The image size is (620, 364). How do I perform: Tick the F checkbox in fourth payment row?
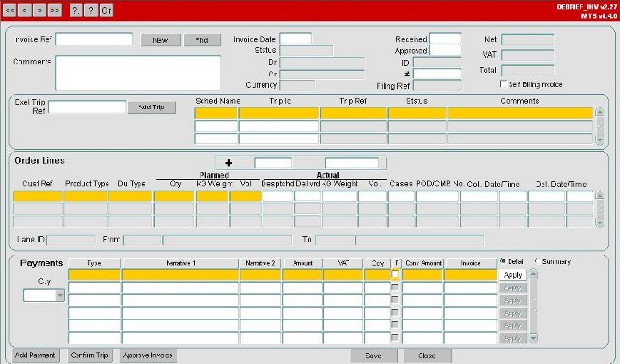395,313
